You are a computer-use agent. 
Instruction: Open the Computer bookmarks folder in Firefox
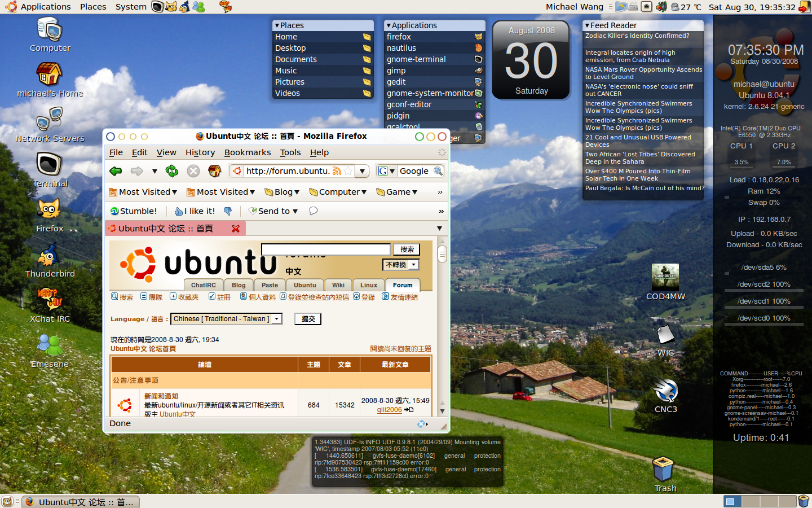338,192
